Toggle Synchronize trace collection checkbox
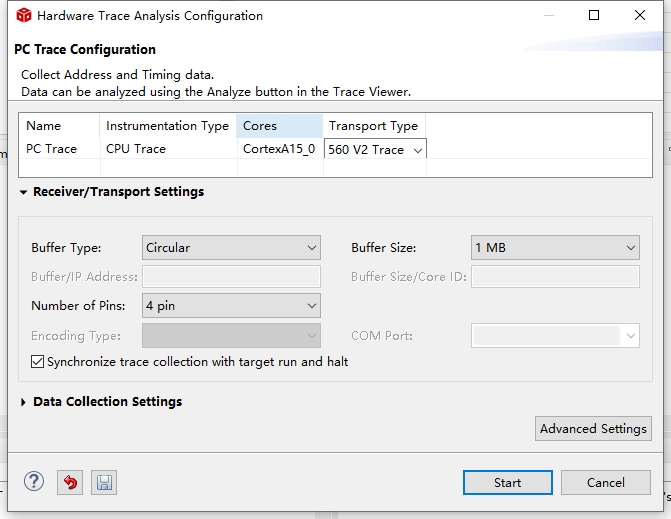671x519 pixels. point(38,362)
